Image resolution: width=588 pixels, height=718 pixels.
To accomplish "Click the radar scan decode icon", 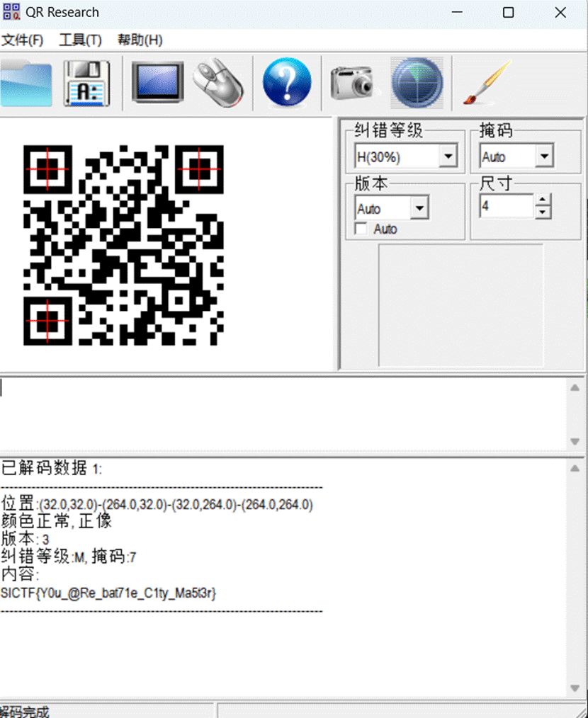I will coord(417,83).
